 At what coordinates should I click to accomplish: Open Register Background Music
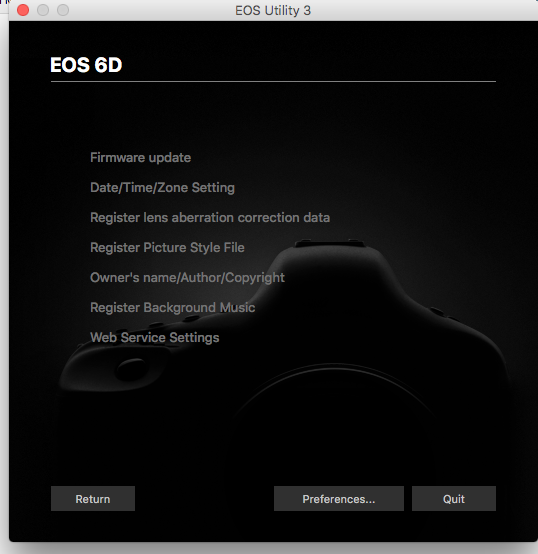pyautogui.click(x=172, y=308)
